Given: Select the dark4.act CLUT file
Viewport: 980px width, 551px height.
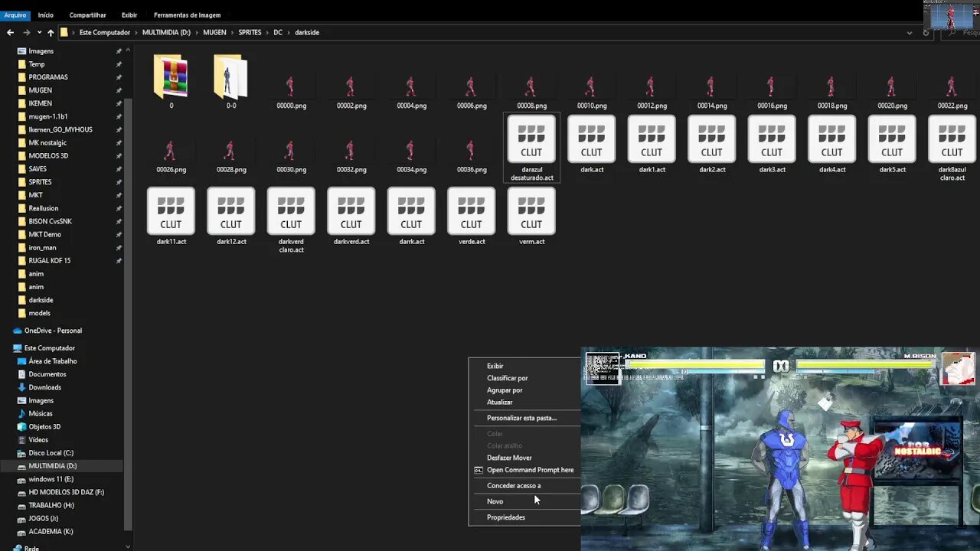Looking at the screenshot, I should [832, 144].
